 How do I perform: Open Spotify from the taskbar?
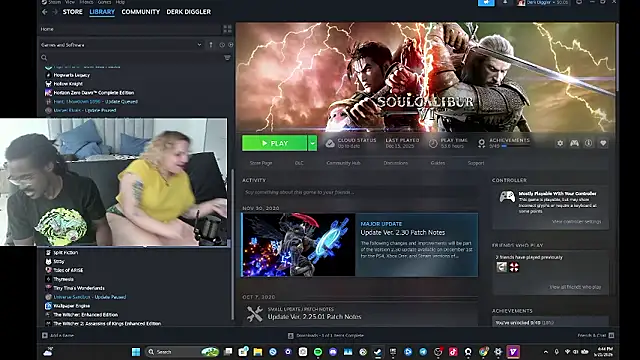318,352
